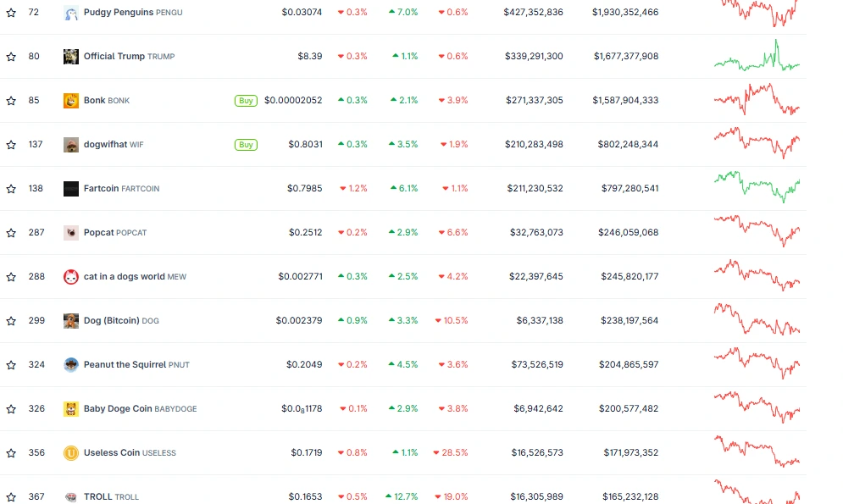Toggle the watchlist star for Popcat
The height and width of the screenshot is (504, 843).
pyautogui.click(x=11, y=233)
